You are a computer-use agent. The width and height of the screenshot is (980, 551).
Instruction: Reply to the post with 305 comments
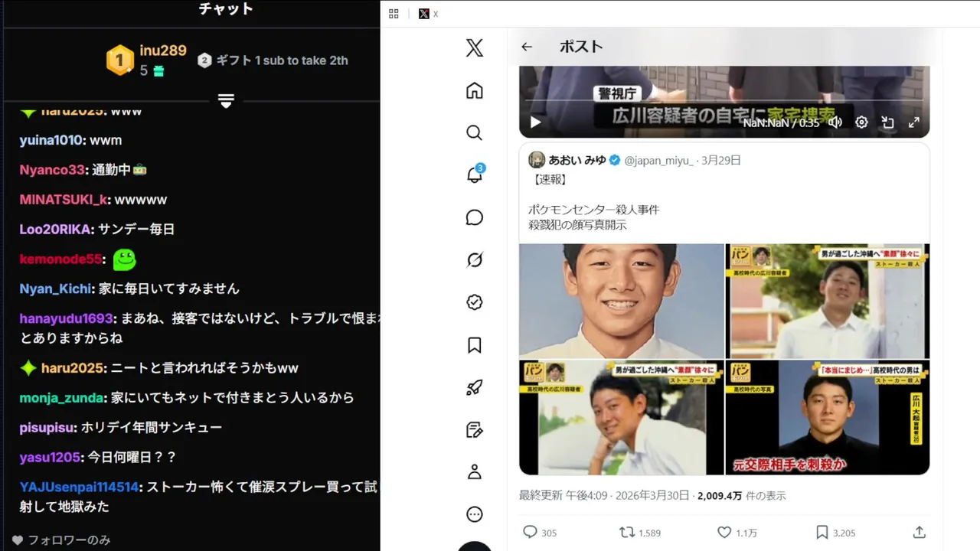tap(540, 532)
